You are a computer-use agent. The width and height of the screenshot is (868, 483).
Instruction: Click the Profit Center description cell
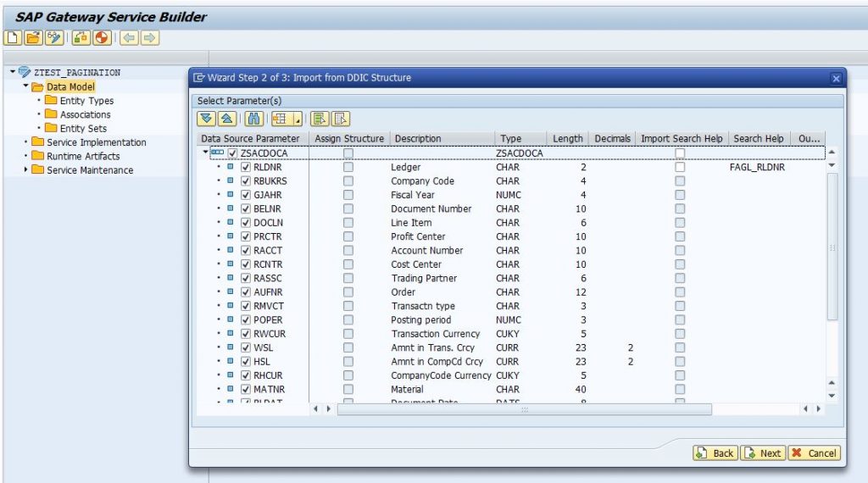[x=417, y=236]
